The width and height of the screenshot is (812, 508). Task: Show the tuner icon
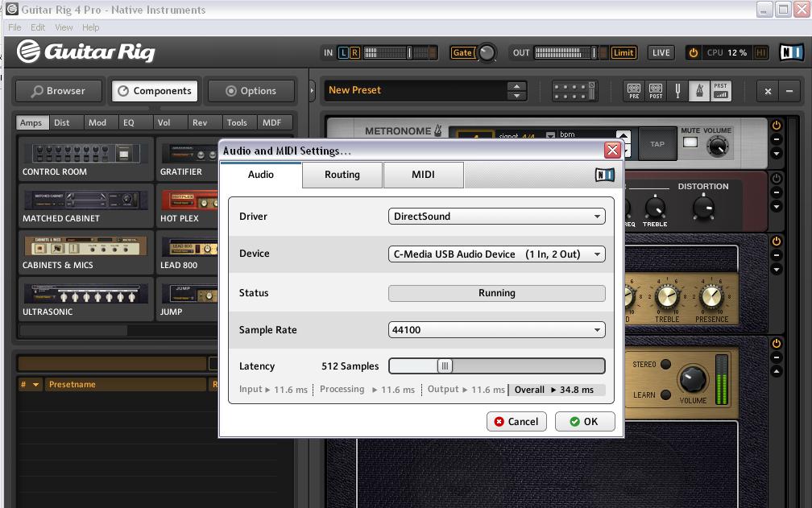[x=677, y=91]
